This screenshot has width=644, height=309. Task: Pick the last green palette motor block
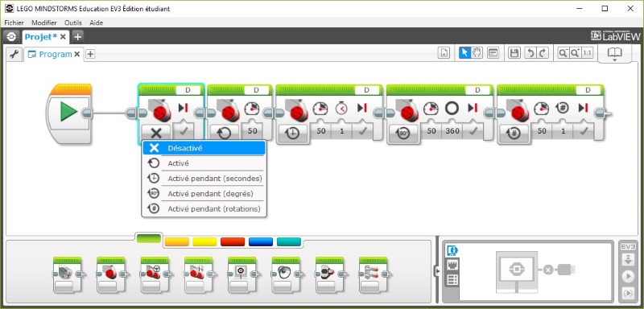374,275
